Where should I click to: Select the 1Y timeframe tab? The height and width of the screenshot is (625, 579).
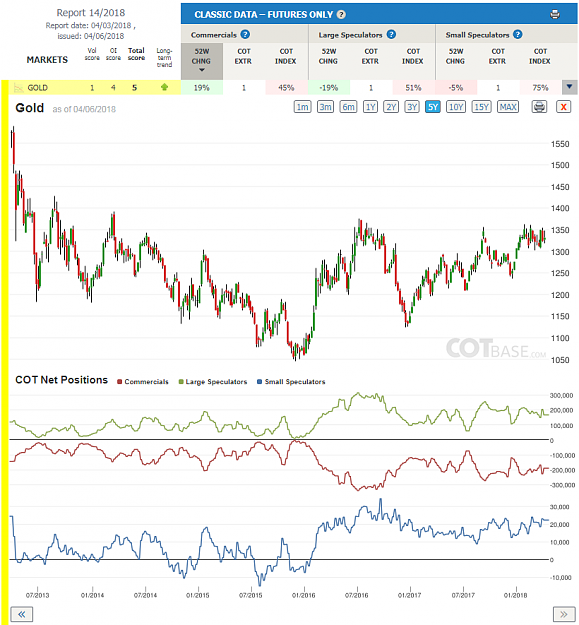(x=370, y=107)
